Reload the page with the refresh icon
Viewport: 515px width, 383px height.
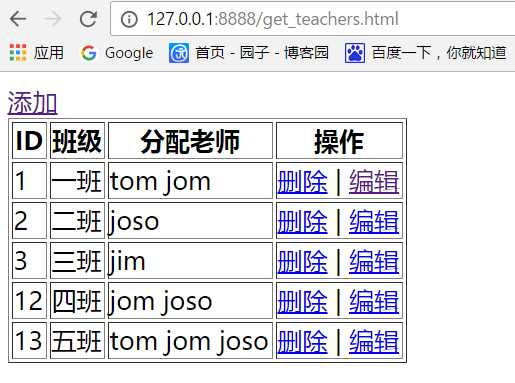[88, 19]
